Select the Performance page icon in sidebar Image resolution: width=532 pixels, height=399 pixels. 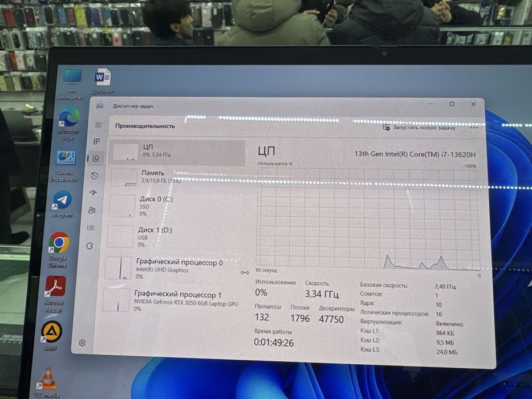(x=96, y=158)
